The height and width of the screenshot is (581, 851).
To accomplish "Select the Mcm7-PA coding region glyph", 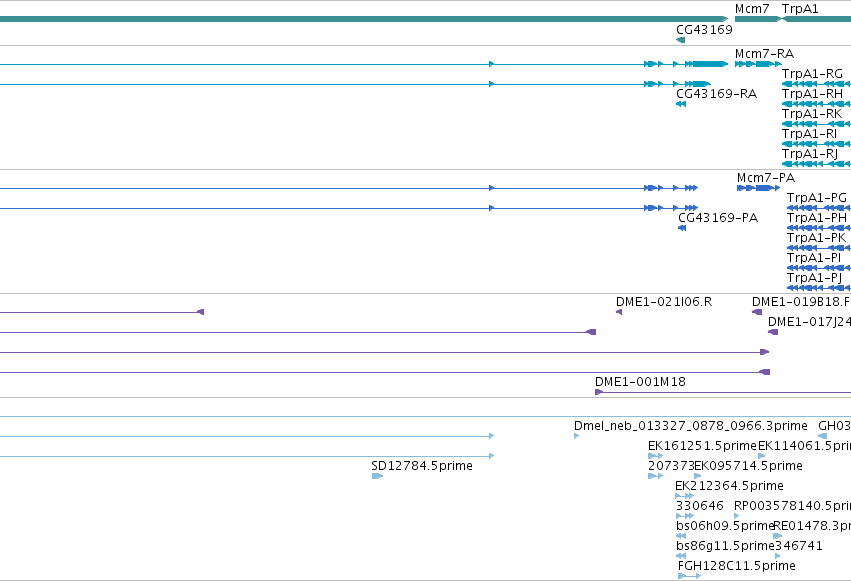I will tap(758, 188).
